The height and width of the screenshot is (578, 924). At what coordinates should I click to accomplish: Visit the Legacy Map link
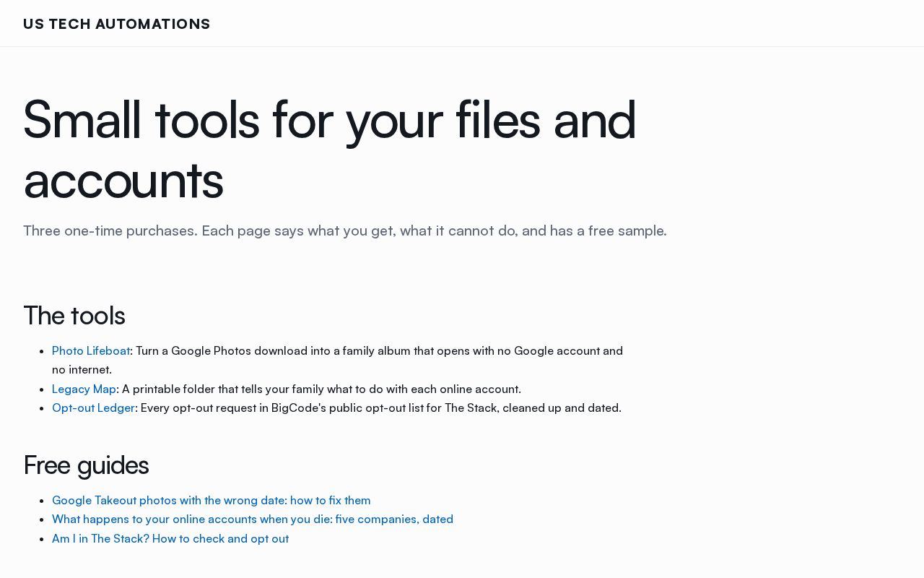coord(84,389)
